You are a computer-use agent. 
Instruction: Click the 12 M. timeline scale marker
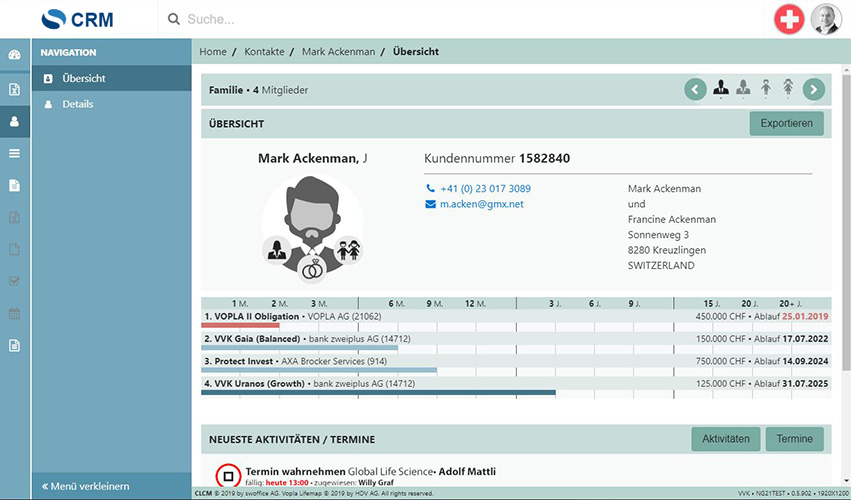click(475, 303)
